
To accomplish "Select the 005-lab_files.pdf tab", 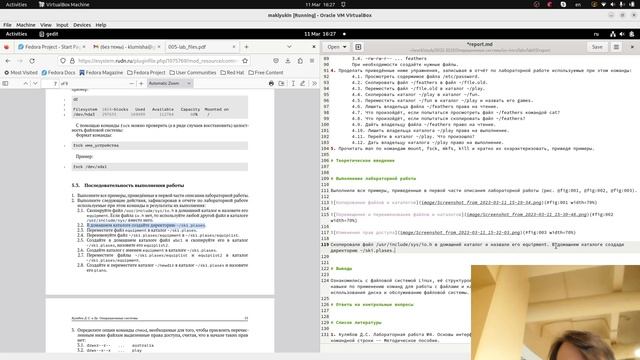I will coord(201,47).
